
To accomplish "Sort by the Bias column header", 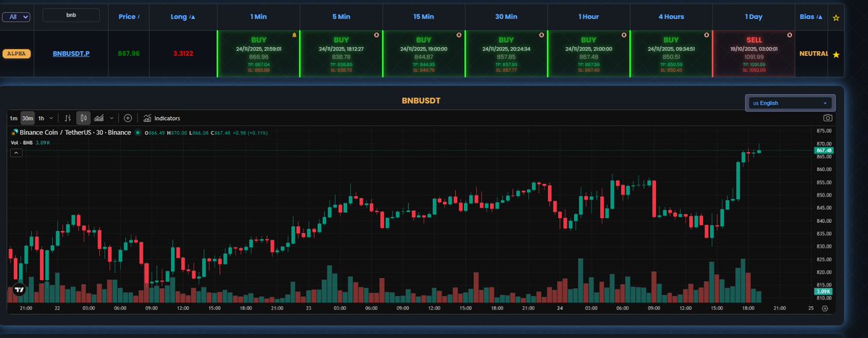I will click(811, 17).
